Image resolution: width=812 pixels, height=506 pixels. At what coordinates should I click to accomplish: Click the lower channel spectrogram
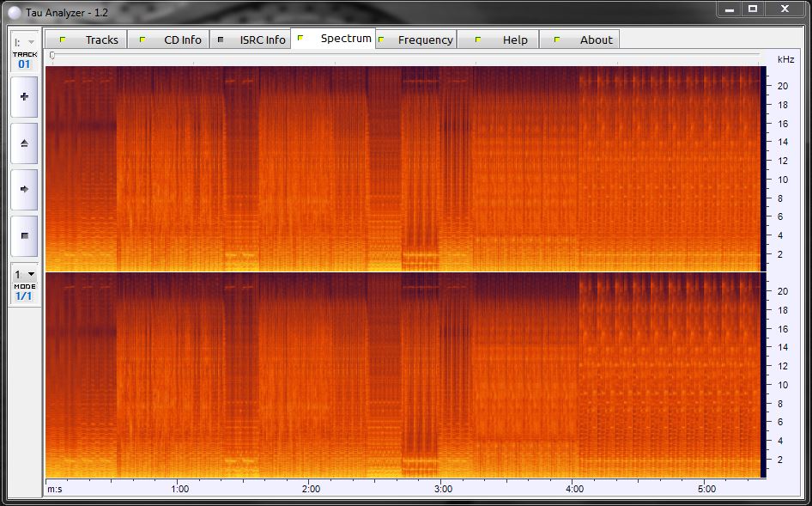[403, 375]
